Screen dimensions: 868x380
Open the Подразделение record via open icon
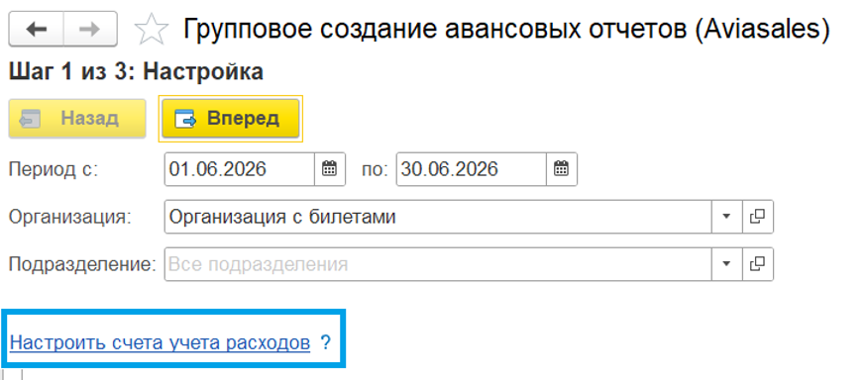pyautogui.click(x=757, y=264)
